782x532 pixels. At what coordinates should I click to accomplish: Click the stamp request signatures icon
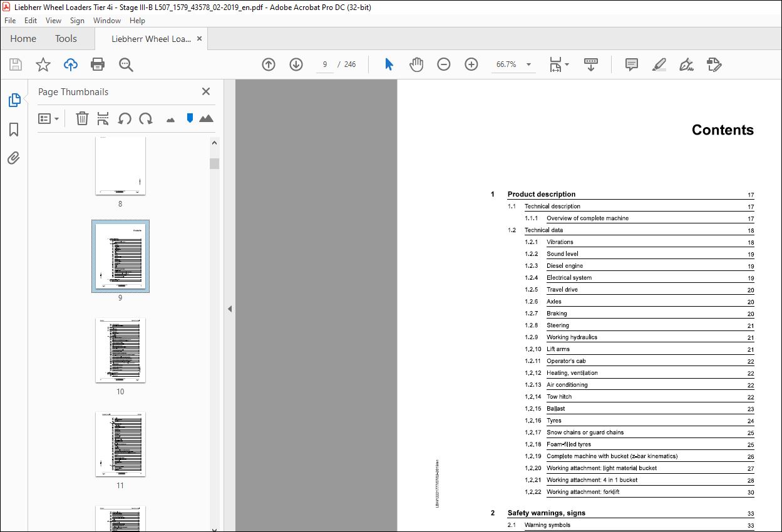pos(714,64)
